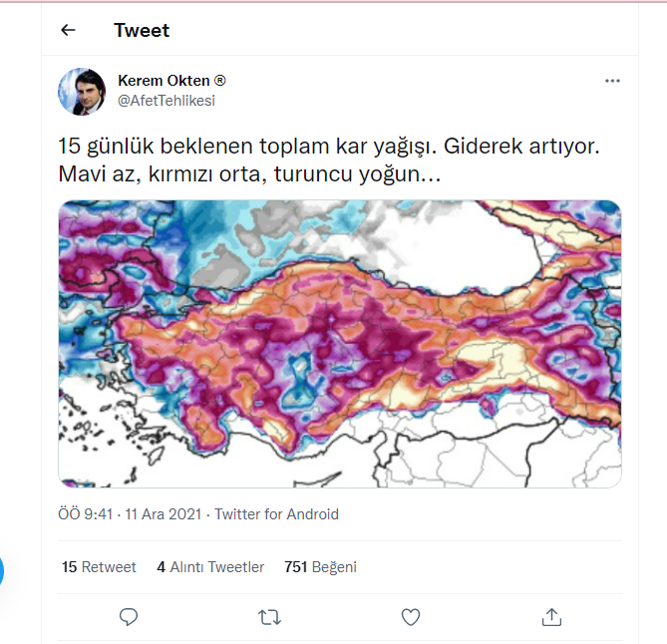
Task: Click the share upload icon
Action: click(x=551, y=617)
